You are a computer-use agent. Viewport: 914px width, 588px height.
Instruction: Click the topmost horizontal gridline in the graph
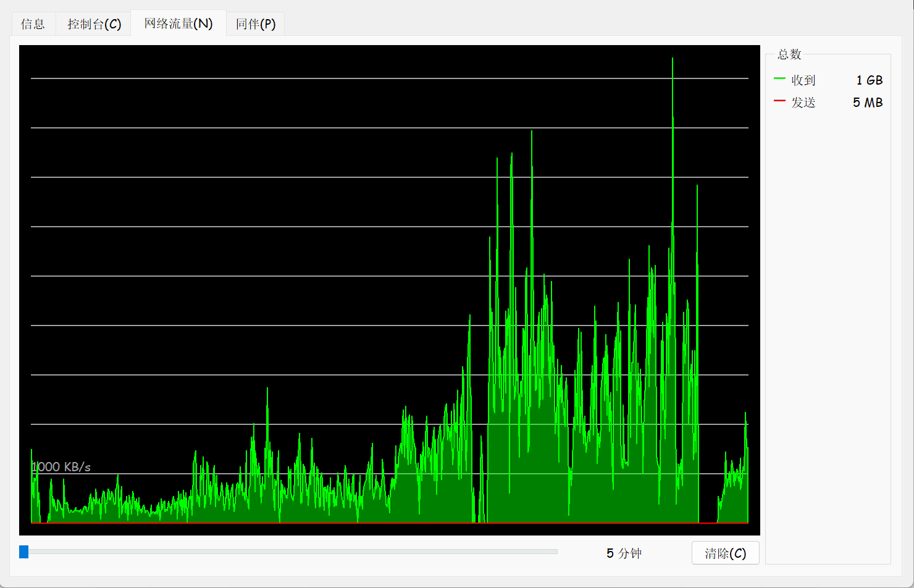point(389,78)
